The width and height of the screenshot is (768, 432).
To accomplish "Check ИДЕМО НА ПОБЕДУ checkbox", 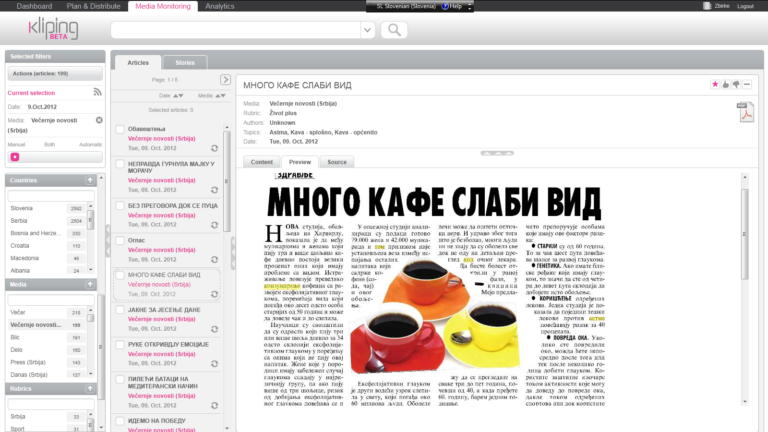I will pyautogui.click(x=120, y=421).
